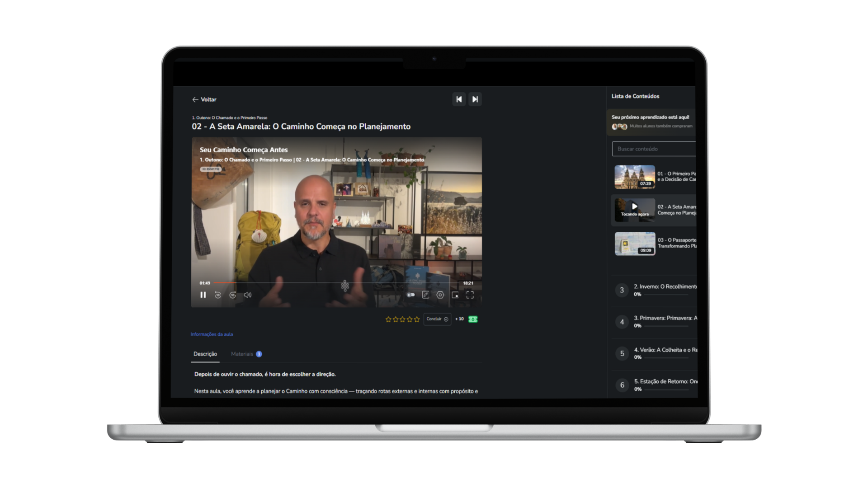Click the Materiais tab count badge
The height and width of the screenshot is (488, 868).
click(259, 354)
